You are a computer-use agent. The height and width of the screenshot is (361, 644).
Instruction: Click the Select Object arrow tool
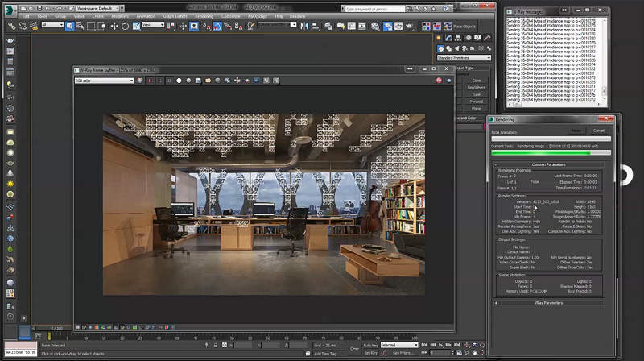pyautogui.click(x=71, y=26)
